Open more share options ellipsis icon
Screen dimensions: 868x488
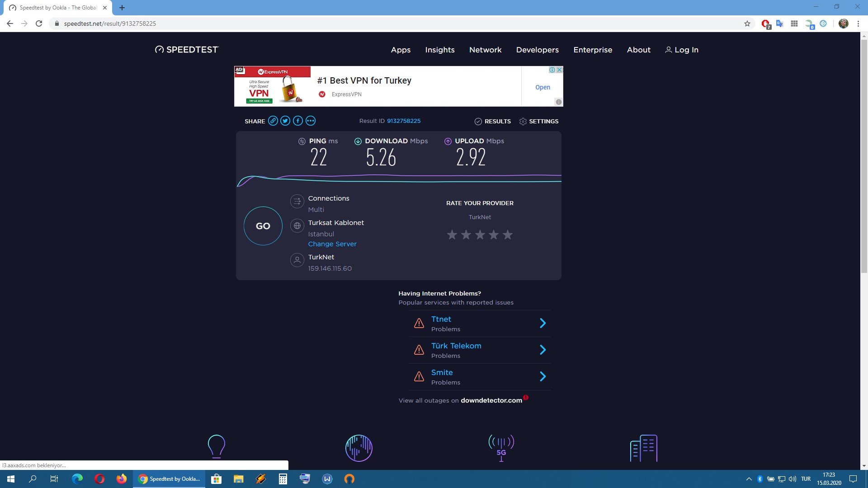point(310,121)
